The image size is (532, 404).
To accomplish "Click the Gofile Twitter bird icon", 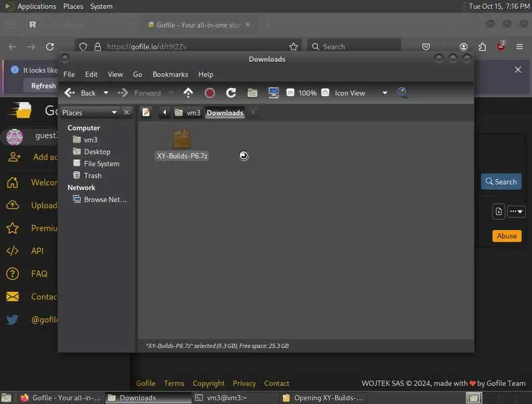I will click(12, 319).
